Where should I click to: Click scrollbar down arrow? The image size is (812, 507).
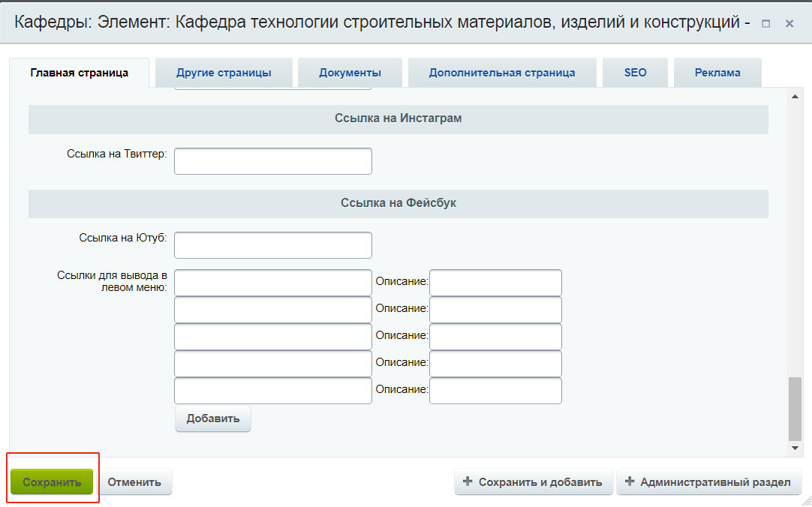pyautogui.click(x=796, y=448)
